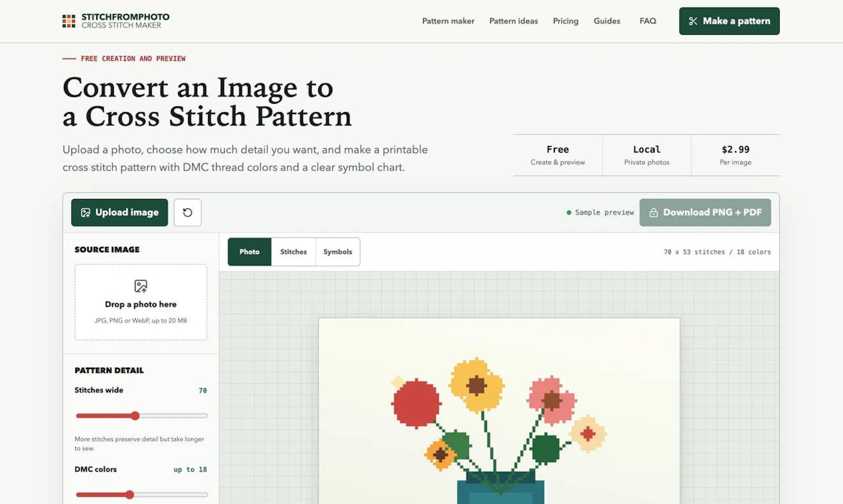Open Pattern ideas nav link
Viewport: 843px width, 504px height.
(514, 21)
